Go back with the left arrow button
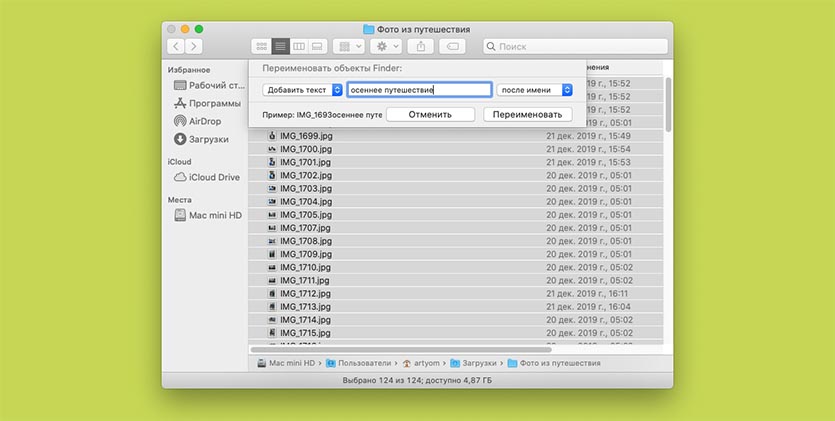The image size is (835, 421). (x=176, y=46)
